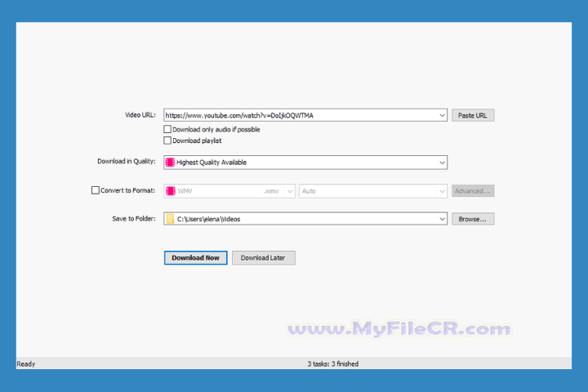
Task: Click the "Video URL:" label
Action: click(x=140, y=115)
